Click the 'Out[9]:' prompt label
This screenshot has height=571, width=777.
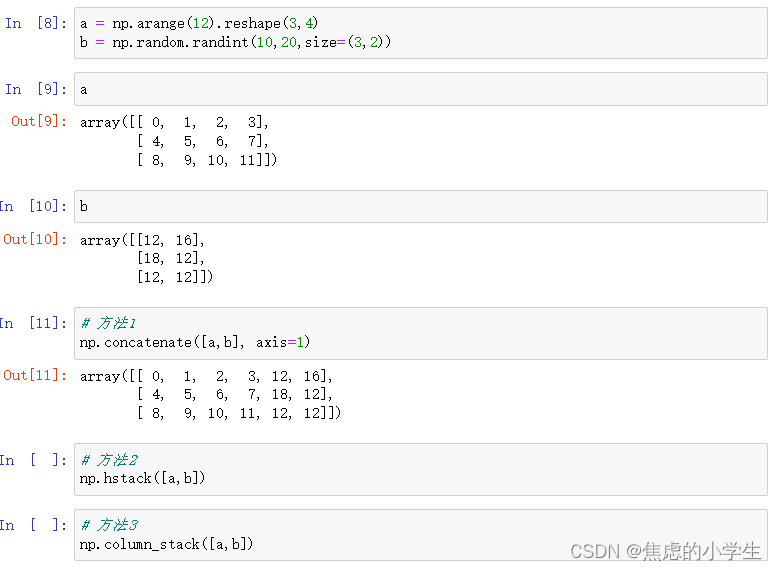39,122
